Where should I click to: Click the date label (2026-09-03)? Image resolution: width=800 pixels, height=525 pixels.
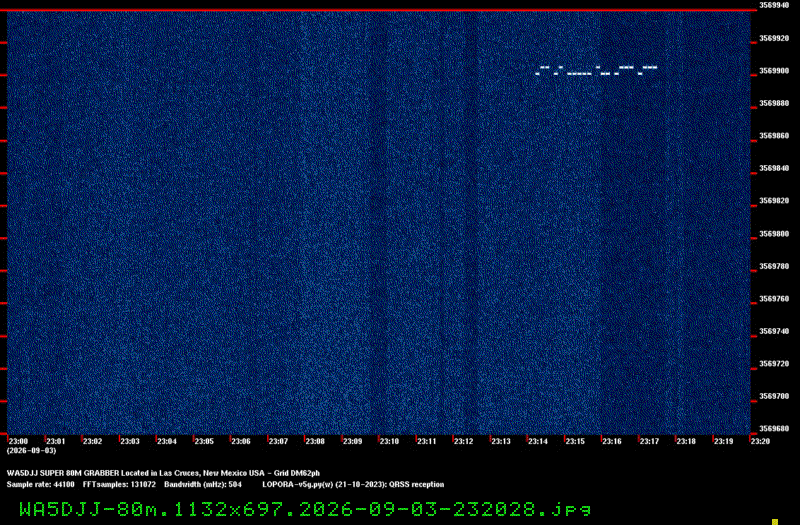coord(32,451)
